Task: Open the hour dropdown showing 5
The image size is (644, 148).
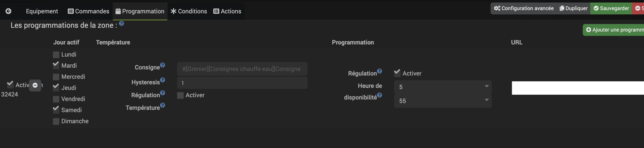Action: (442, 87)
